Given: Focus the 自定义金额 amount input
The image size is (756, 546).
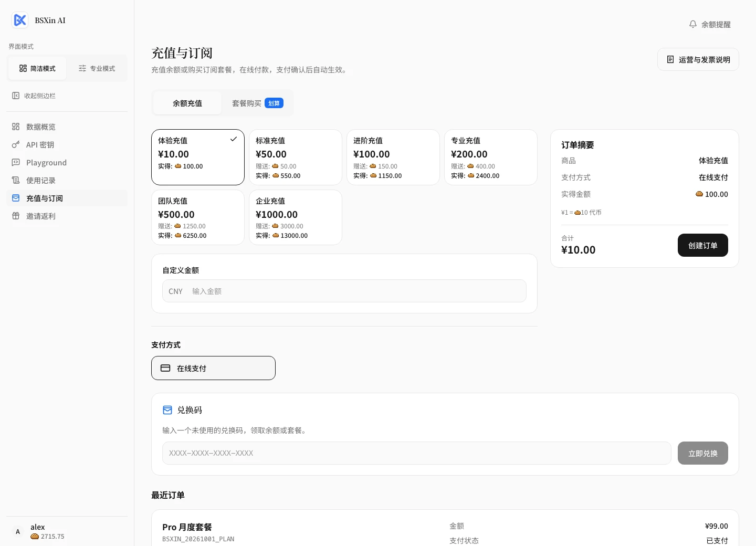Looking at the screenshot, I should [344, 291].
